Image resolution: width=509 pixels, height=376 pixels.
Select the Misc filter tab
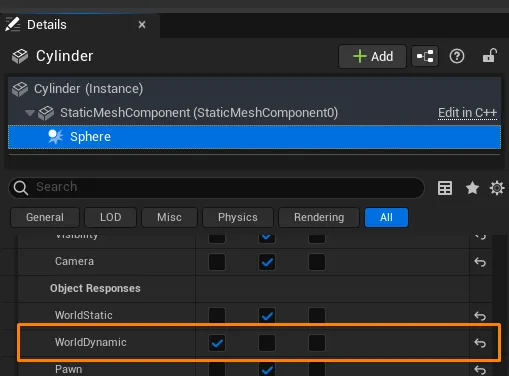[x=169, y=218]
